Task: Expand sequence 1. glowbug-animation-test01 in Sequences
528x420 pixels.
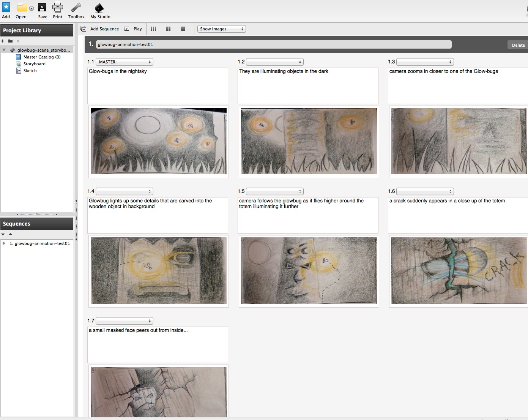Action: (4, 243)
